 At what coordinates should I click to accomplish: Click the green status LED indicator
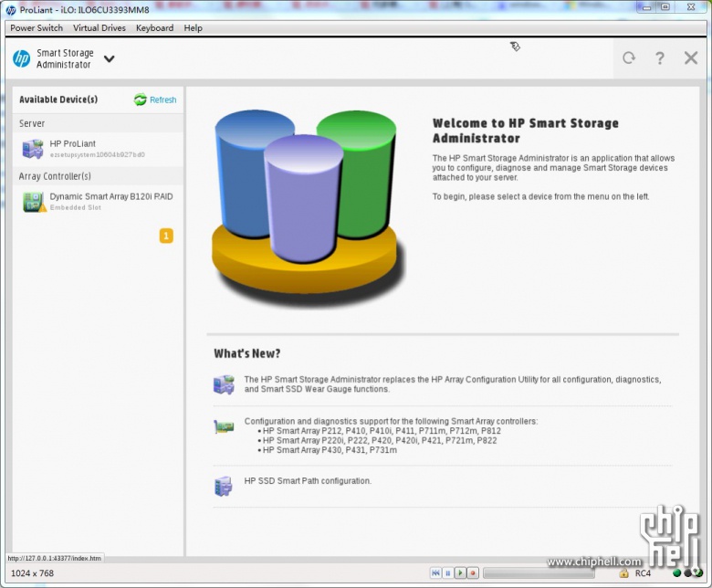tap(676, 573)
